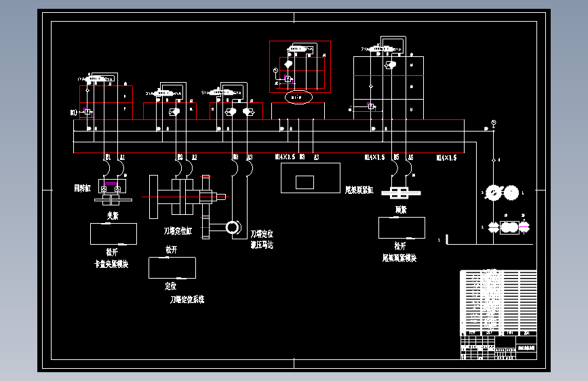Viewport: 588px width, 381px height.
Task: Select the 尾架顶紧模块 caption
Action: (x=399, y=258)
